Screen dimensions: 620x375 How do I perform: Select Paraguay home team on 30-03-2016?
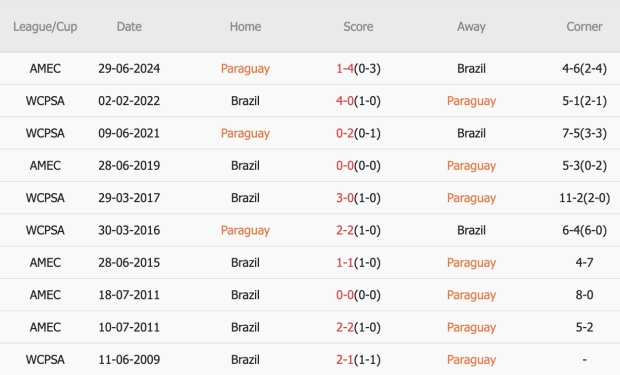[245, 231]
